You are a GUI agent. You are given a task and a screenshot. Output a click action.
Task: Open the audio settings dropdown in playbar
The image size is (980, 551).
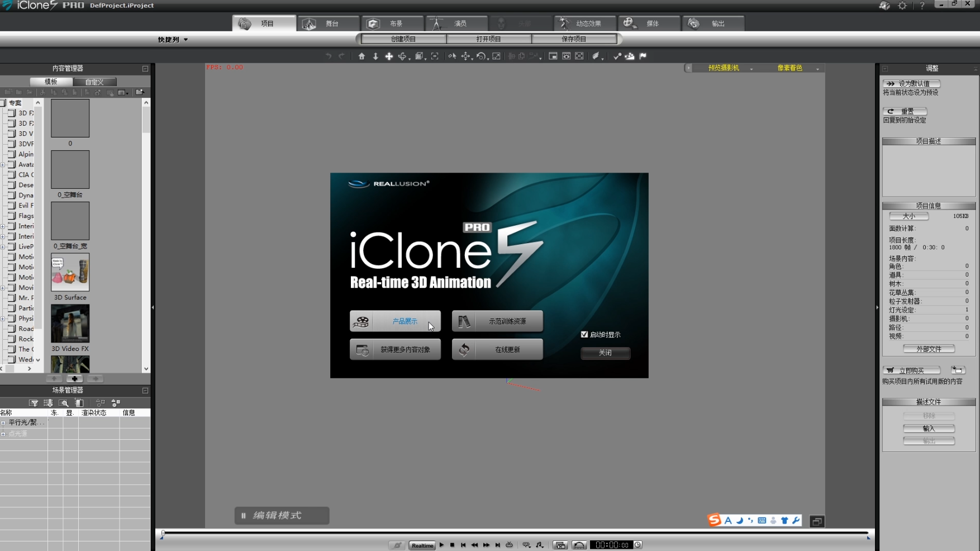tap(540, 545)
